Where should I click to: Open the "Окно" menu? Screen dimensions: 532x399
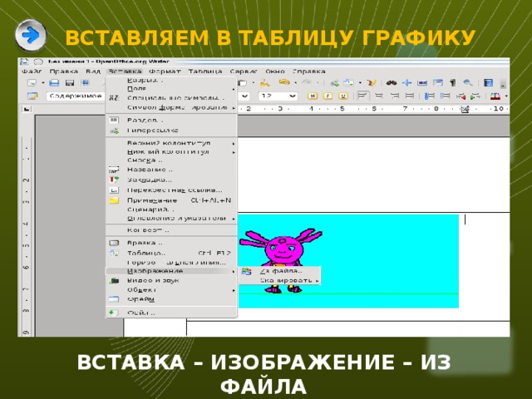(275, 71)
